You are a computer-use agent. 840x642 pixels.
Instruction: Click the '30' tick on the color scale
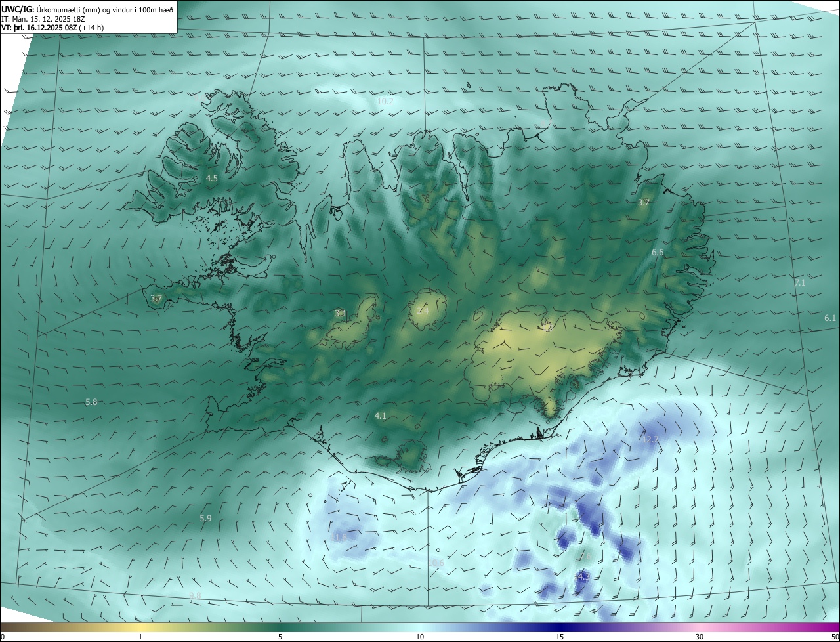pos(700,637)
